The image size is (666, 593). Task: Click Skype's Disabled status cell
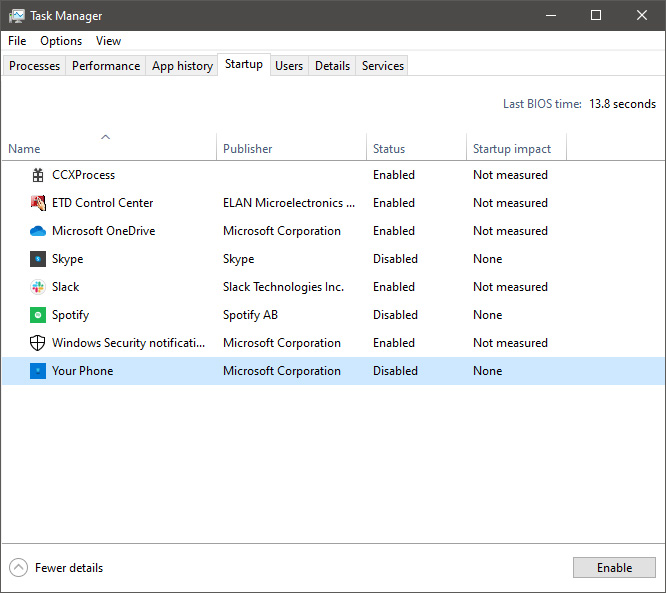pyautogui.click(x=395, y=259)
